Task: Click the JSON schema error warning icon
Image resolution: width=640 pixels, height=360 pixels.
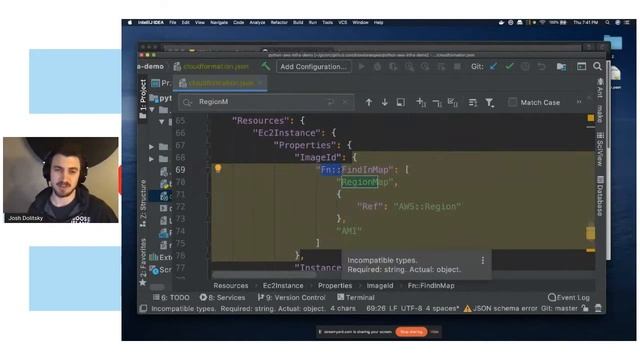Action: pyautogui.click(x=467, y=309)
